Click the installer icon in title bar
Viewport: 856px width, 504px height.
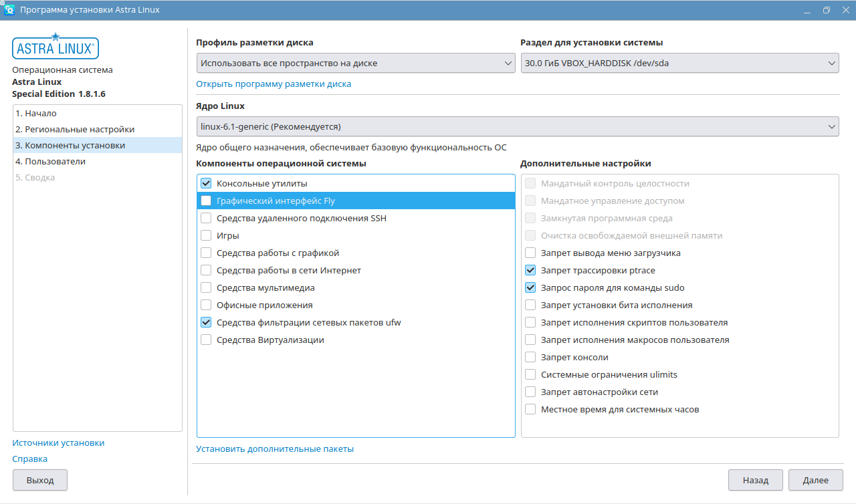(9, 10)
